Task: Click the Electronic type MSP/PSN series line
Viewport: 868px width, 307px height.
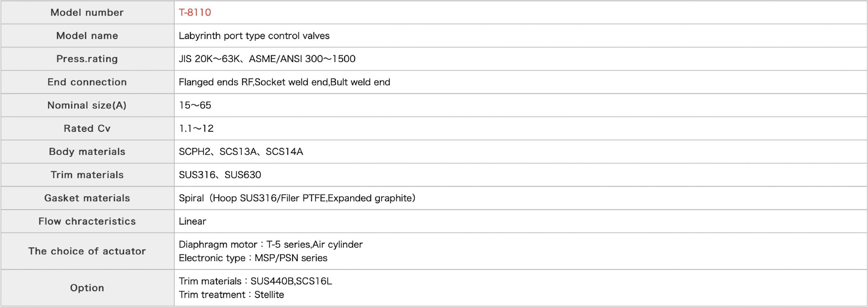Action: [253, 258]
